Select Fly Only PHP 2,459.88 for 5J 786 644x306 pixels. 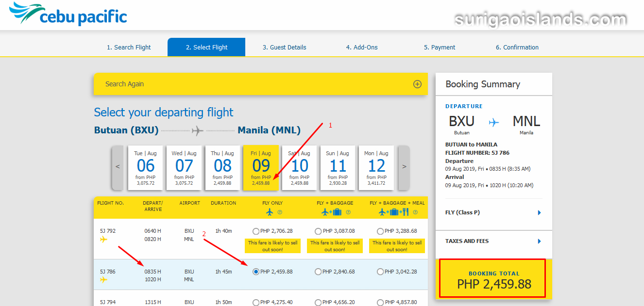click(256, 272)
